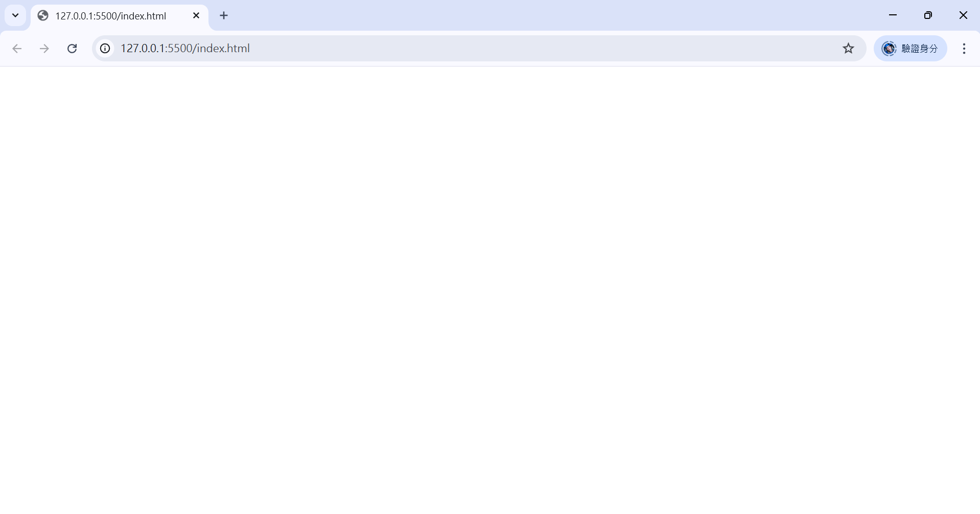Bookmark this page with the star
Screen dimensions: 980x514
pos(848,49)
